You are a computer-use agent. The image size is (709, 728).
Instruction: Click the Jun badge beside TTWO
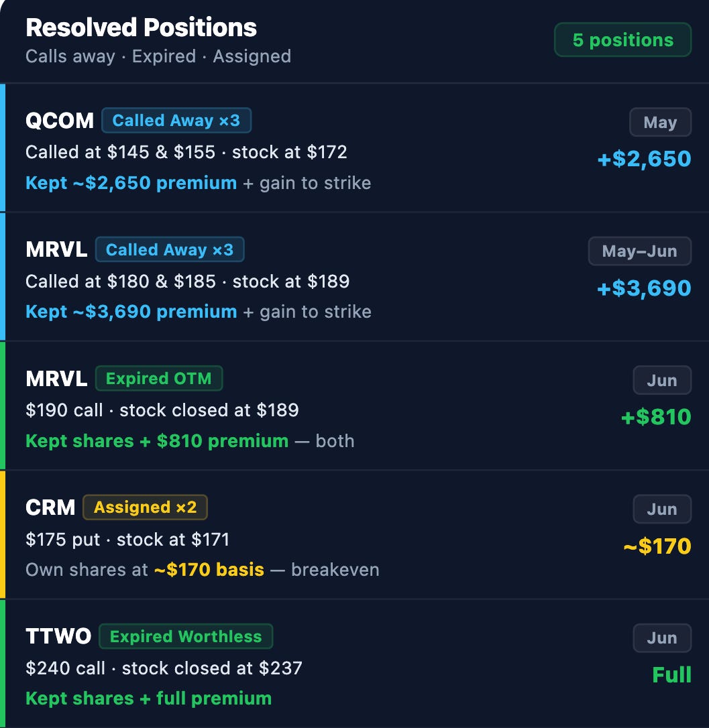click(x=662, y=638)
